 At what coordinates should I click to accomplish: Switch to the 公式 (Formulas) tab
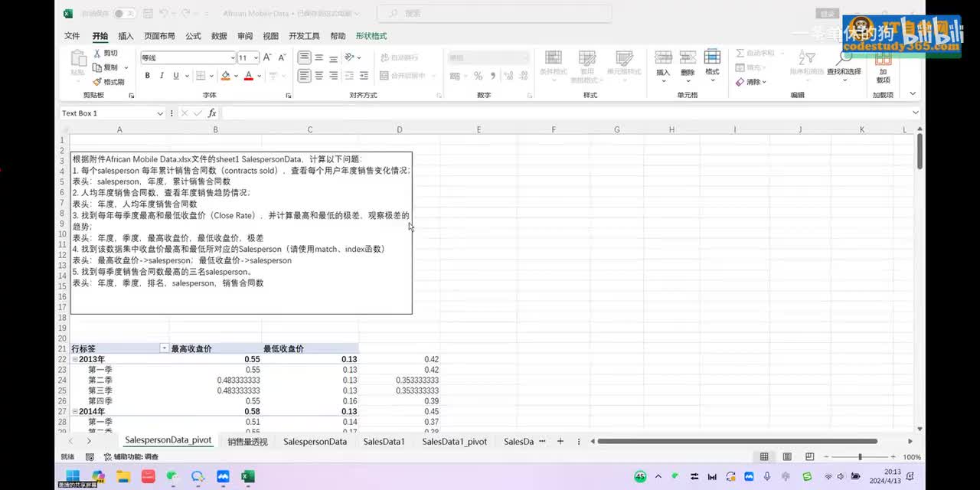click(193, 36)
